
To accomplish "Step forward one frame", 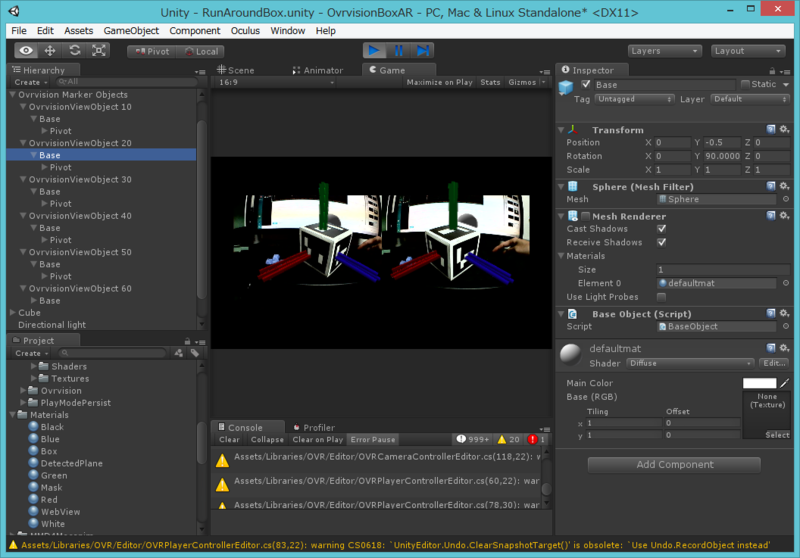I will tap(422, 50).
